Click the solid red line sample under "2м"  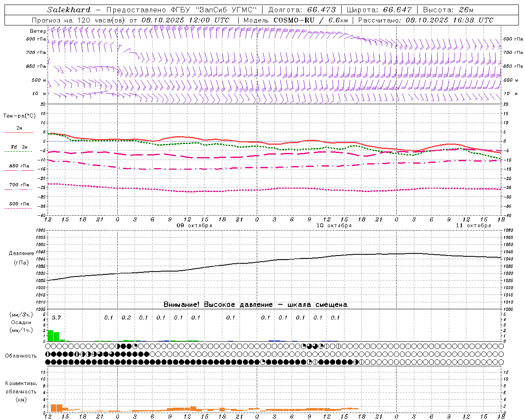click(19, 132)
